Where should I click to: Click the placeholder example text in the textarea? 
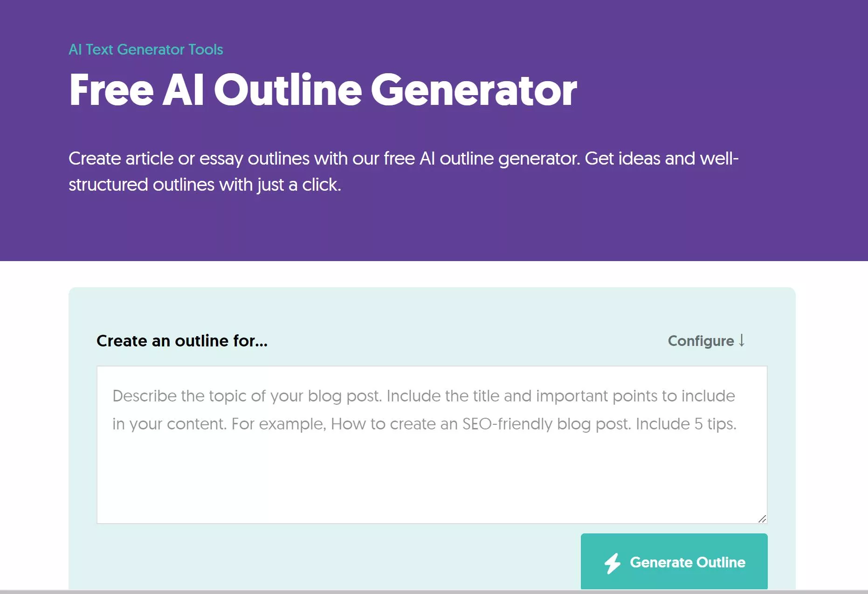tap(423, 409)
